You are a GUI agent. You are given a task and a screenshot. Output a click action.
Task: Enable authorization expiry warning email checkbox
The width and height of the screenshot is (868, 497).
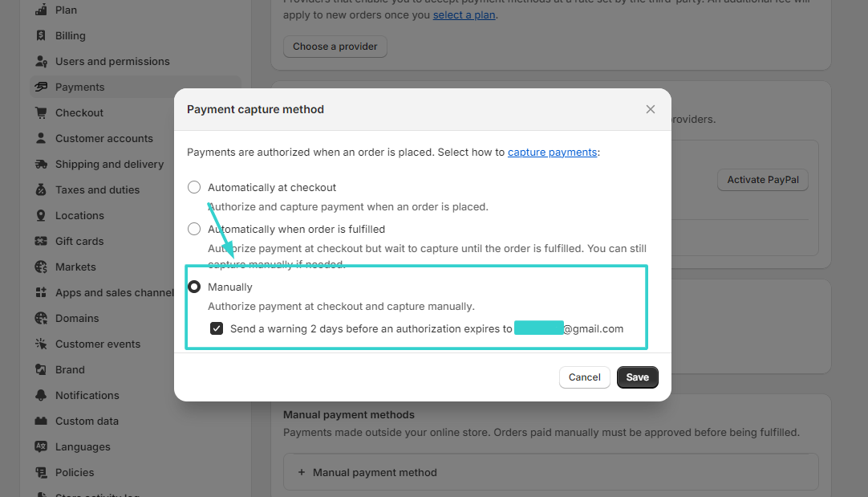(216, 328)
